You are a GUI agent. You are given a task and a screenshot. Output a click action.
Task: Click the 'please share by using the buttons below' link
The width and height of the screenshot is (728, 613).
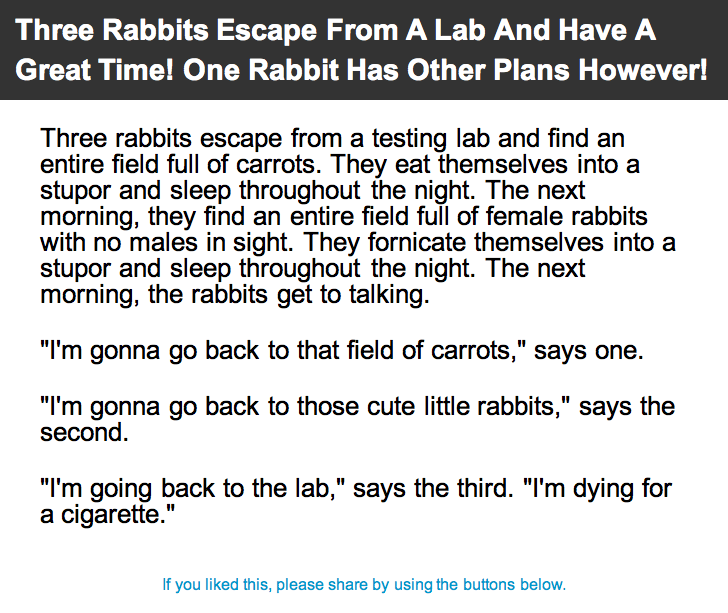[x=421, y=584]
